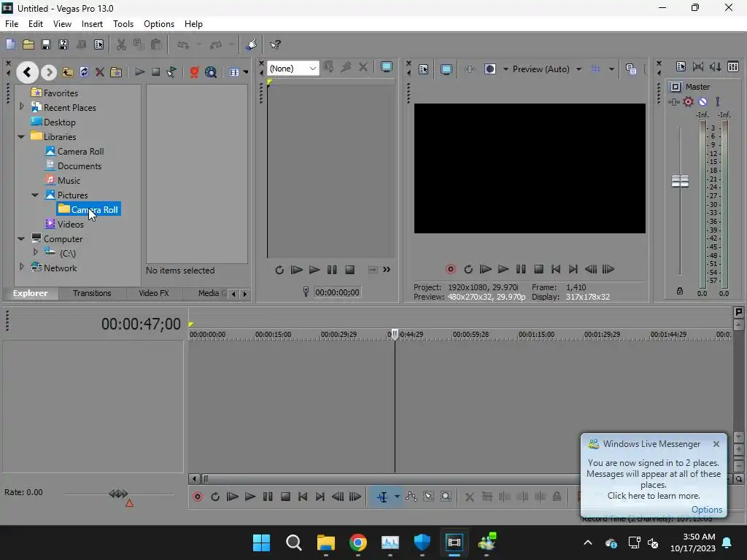
Task: Expand the (C:\) drive node
Action: click(35, 252)
